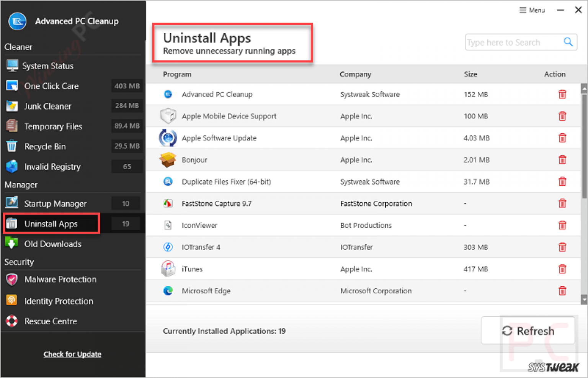Click the scrollbar down arrow
588x378 pixels.
point(584,299)
